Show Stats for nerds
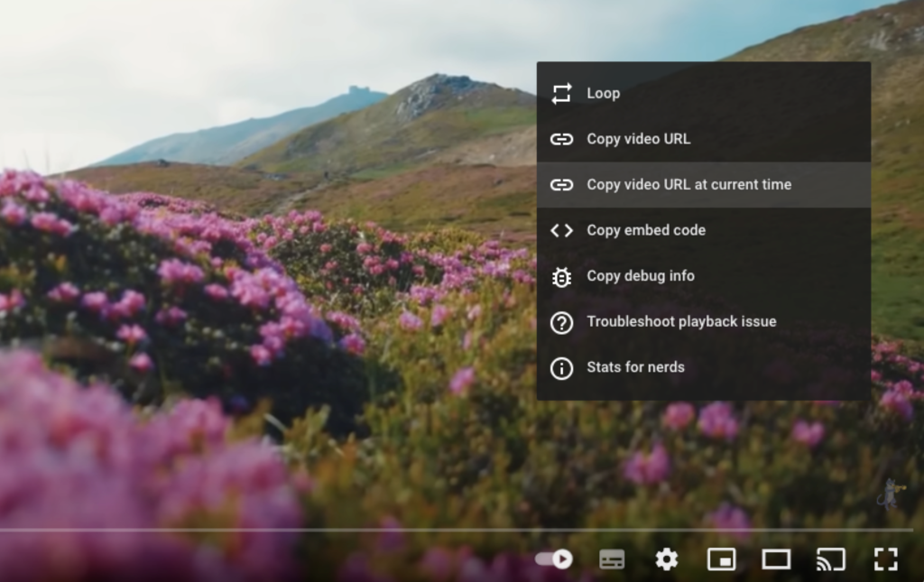The image size is (924, 582). pyautogui.click(x=635, y=367)
